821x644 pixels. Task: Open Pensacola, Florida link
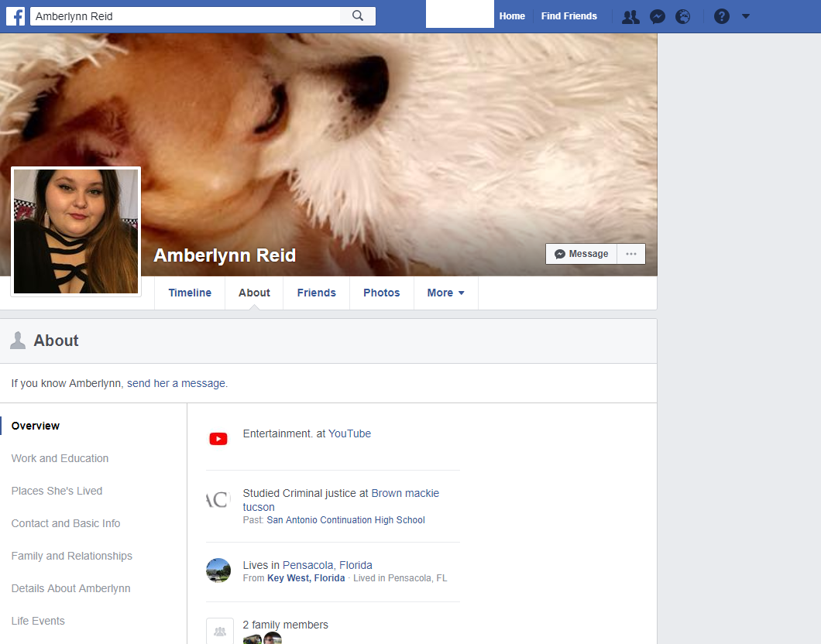pos(328,566)
